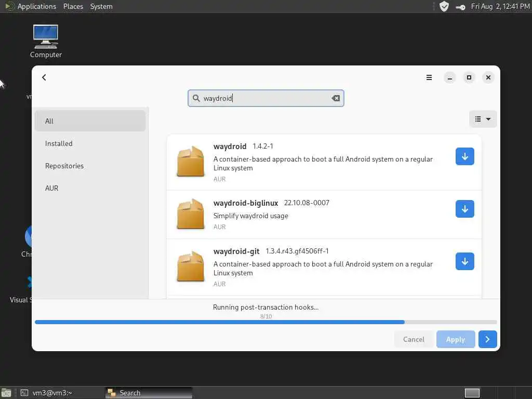This screenshot has width=532, height=399.
Task: Click the 'Simplify waydroid usage' description
Action: (x=251, y=216)
